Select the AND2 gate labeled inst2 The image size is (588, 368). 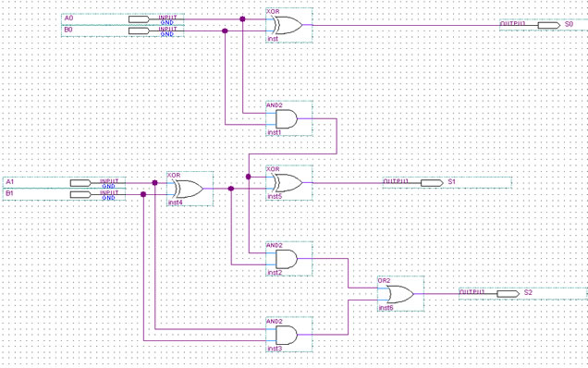pyautogui.click(x=289, y=259)
